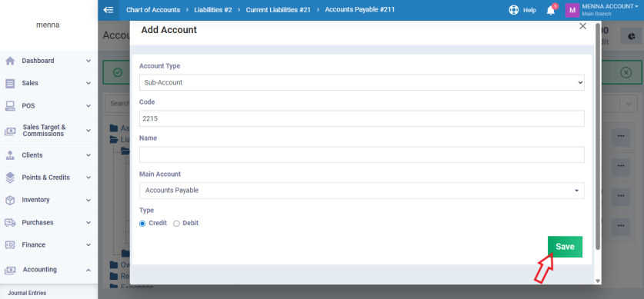Click Clients person icon in sidebar

10,155
